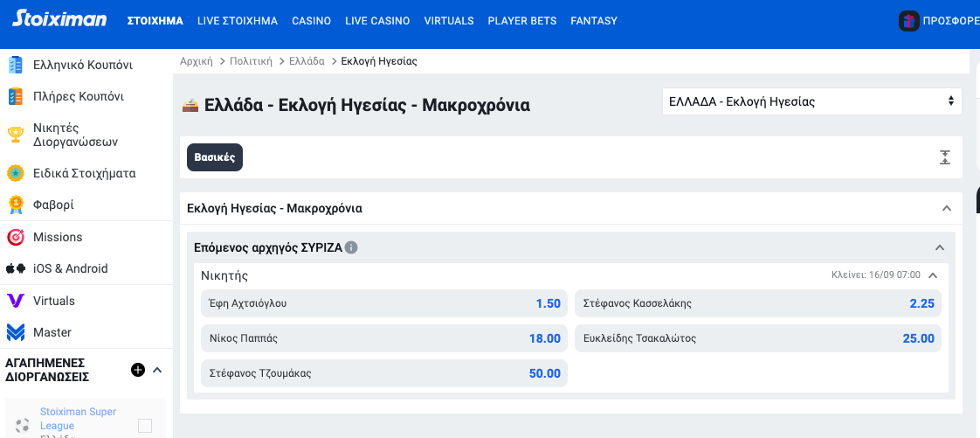Open Virtuals sidebar link
This screenshot has height=438, width=980.
click(x=54, y=301)
